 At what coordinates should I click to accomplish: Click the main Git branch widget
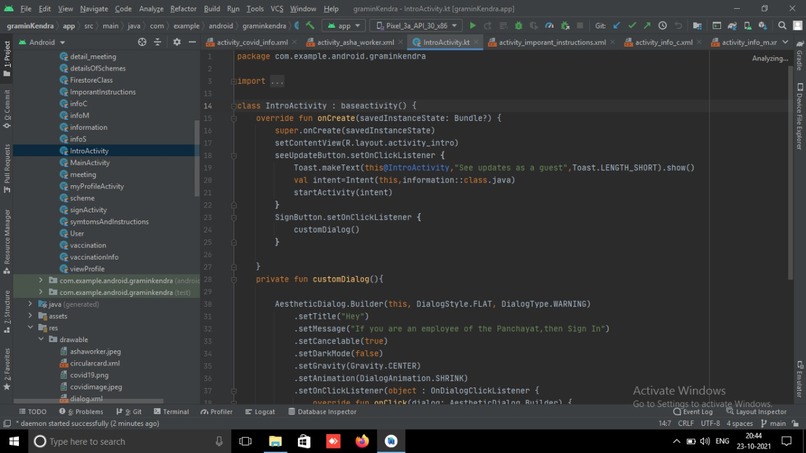(x=774, y=424)
